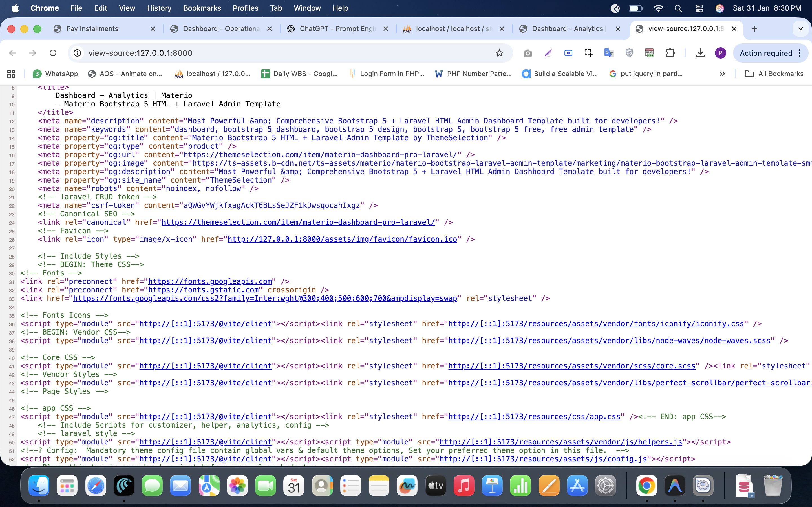Click the camera screenshot extension icon

coord(528,53)
